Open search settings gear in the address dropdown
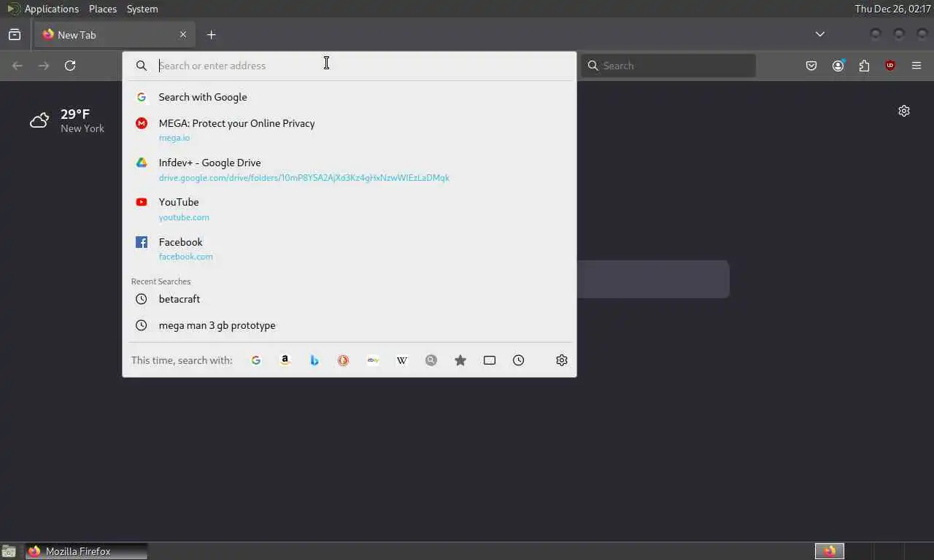 click(x=562, y=360)
